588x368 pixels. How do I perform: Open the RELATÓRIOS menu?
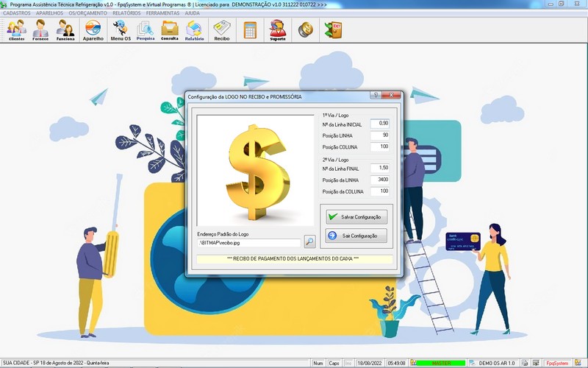click(x=126, y=13)
